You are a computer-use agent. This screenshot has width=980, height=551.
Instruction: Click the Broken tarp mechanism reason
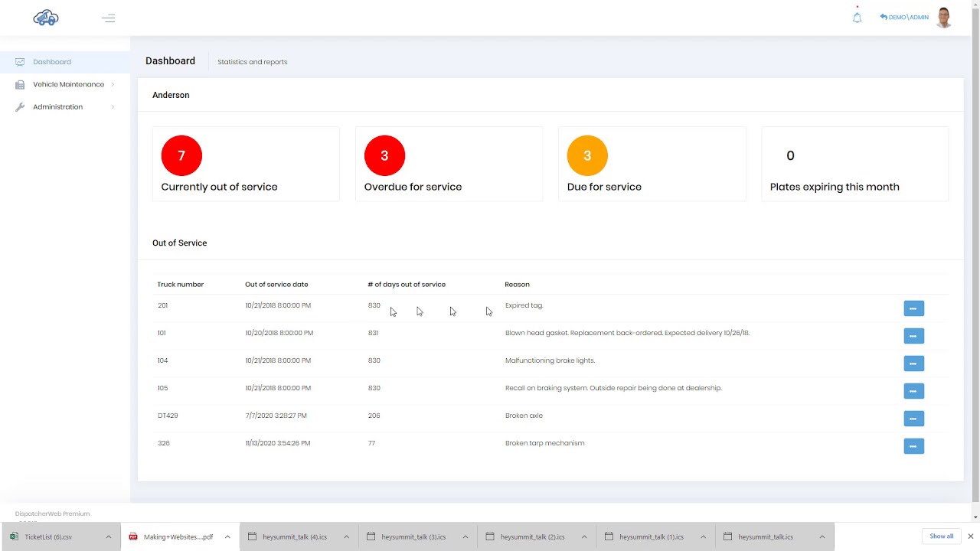[544, 443]
